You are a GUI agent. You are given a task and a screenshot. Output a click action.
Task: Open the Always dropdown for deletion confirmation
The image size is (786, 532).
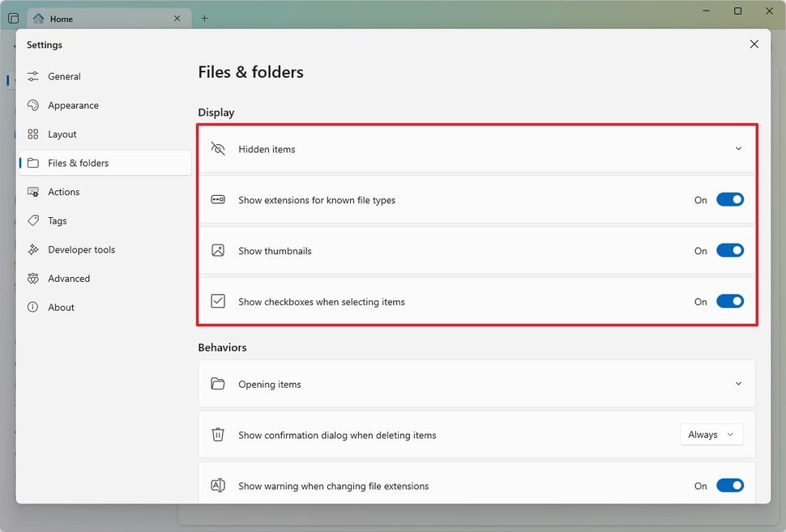(x=711, y=434)
